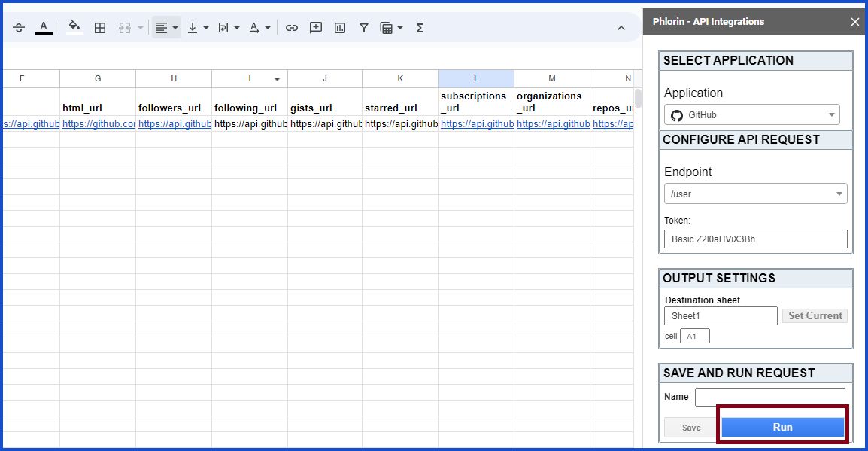This screenshot has width=868, height=451.
Task: Select the repos_url header cell
Action: point(612,102)
